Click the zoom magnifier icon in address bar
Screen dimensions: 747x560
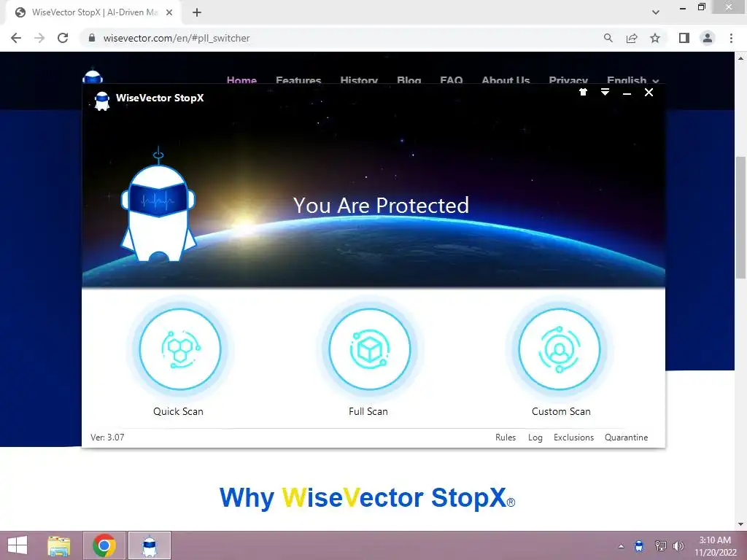[608, 38]
